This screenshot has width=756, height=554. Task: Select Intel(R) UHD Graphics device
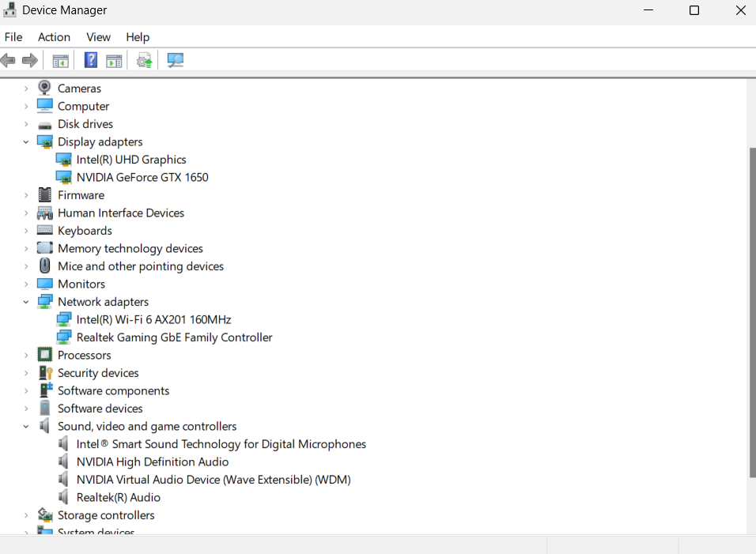point(131,160)
